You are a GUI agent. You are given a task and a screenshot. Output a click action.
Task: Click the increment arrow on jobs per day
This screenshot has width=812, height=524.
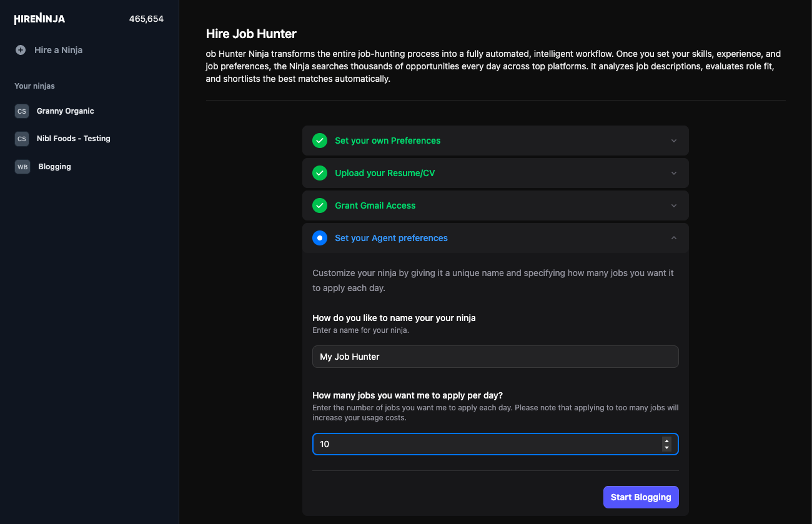(x=667, y=441)
